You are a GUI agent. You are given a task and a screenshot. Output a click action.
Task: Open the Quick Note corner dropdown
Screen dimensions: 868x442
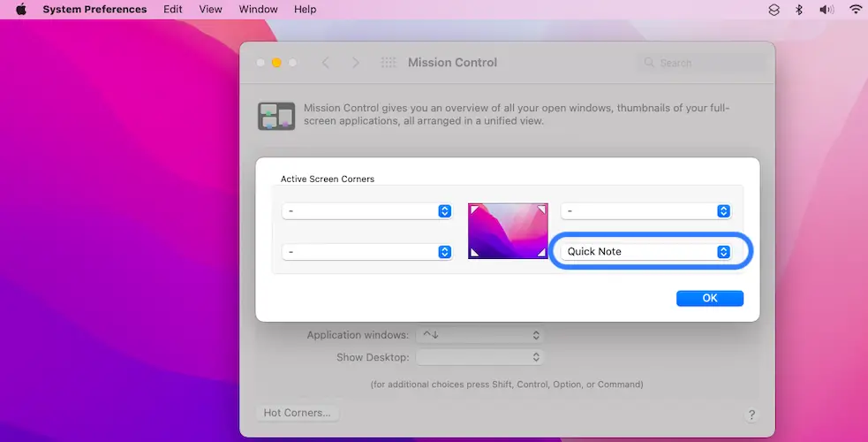646,251
